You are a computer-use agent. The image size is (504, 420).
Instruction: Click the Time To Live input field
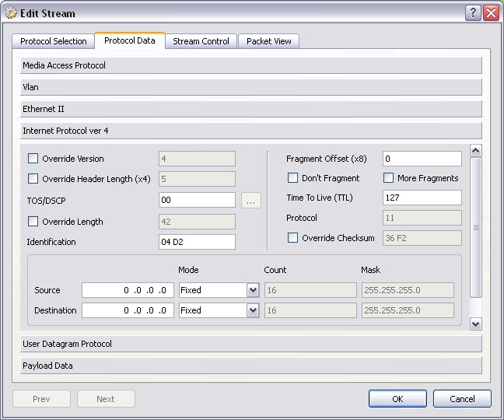(x=422, y=198)
